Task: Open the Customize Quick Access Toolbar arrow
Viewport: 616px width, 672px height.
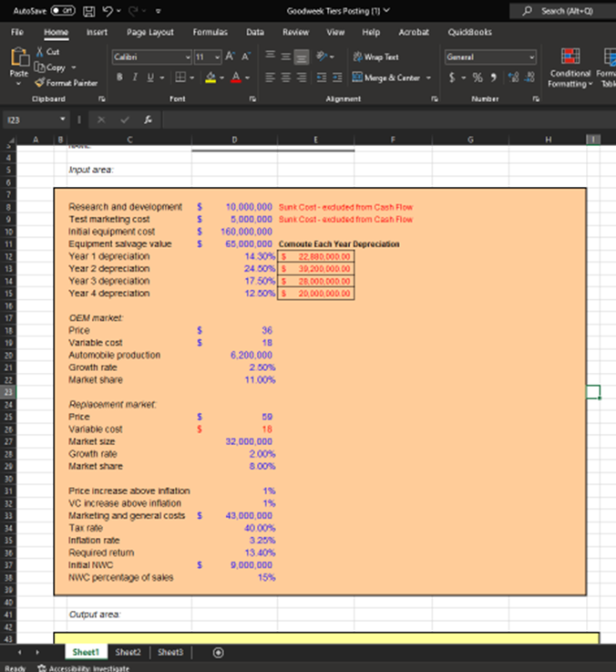Action: pyautogui.click(x=158, y=11)
